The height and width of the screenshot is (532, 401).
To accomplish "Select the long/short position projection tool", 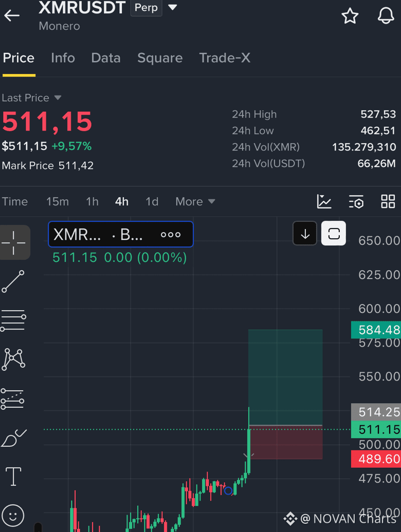I will [x=12, y=399].
